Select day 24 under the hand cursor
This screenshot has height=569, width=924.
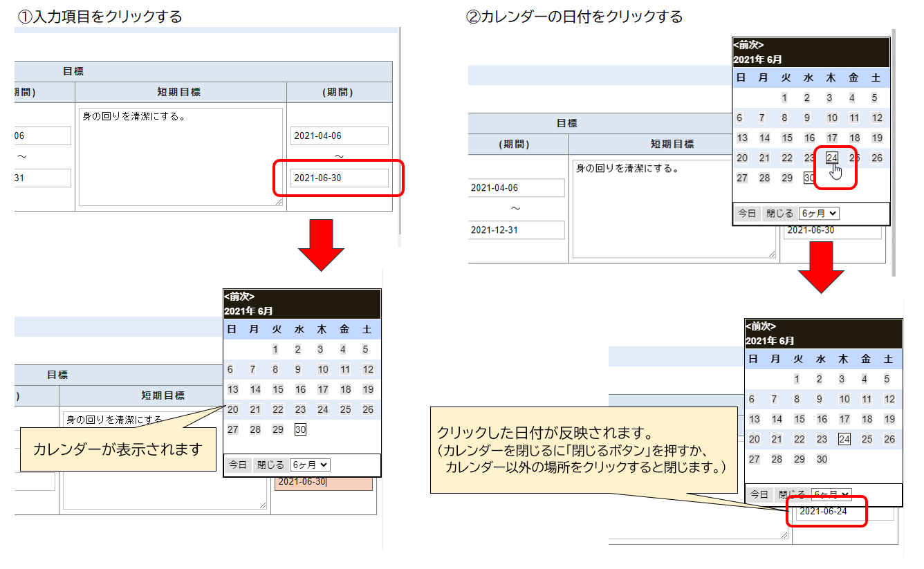[832, 158]
